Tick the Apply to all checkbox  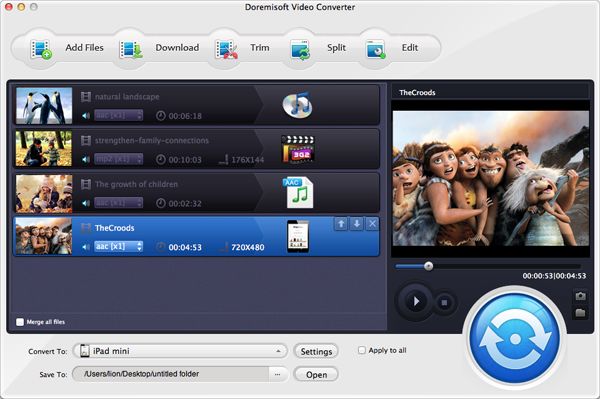point(362,350)
